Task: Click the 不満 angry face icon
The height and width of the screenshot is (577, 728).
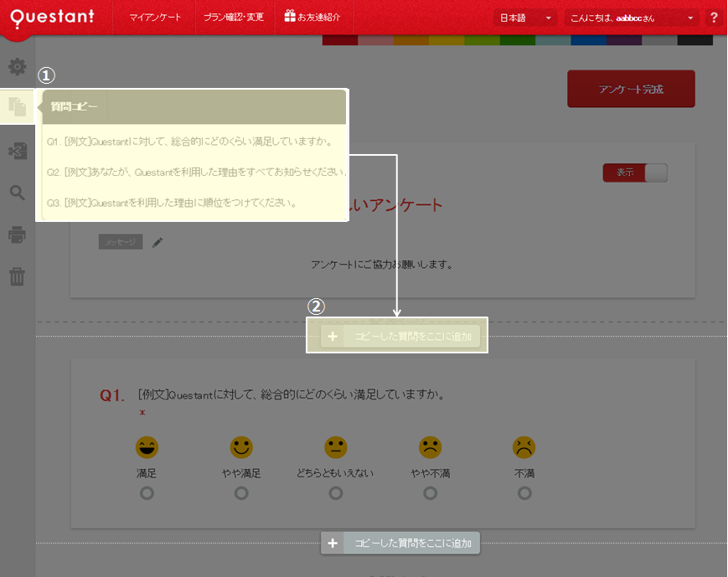Action: [524, 447]
